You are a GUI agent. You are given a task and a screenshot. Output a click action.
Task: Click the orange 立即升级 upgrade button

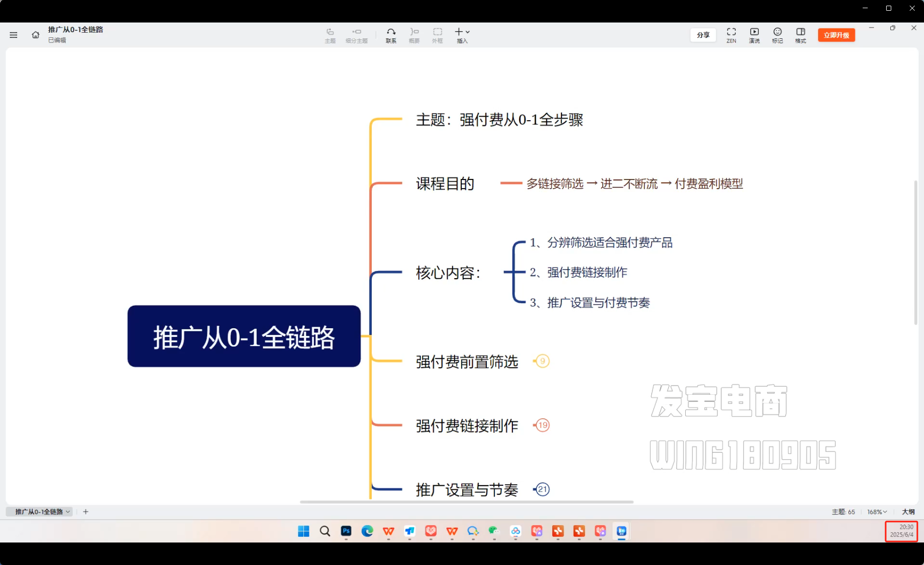[x=836, y=35]
